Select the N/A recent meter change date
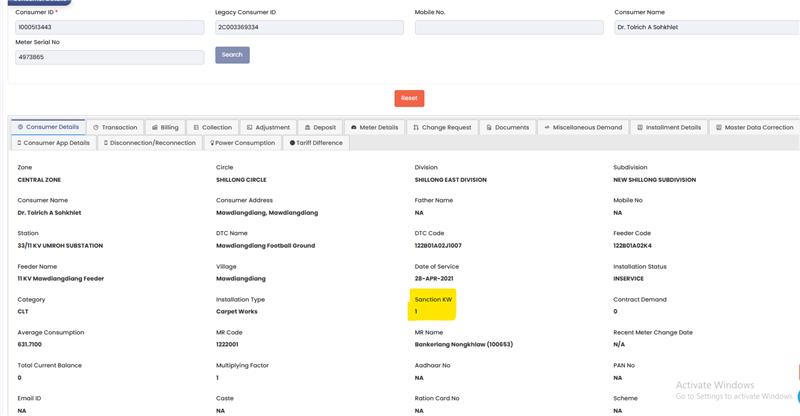Screen dimensions: 800x416 tap(619, 345)
